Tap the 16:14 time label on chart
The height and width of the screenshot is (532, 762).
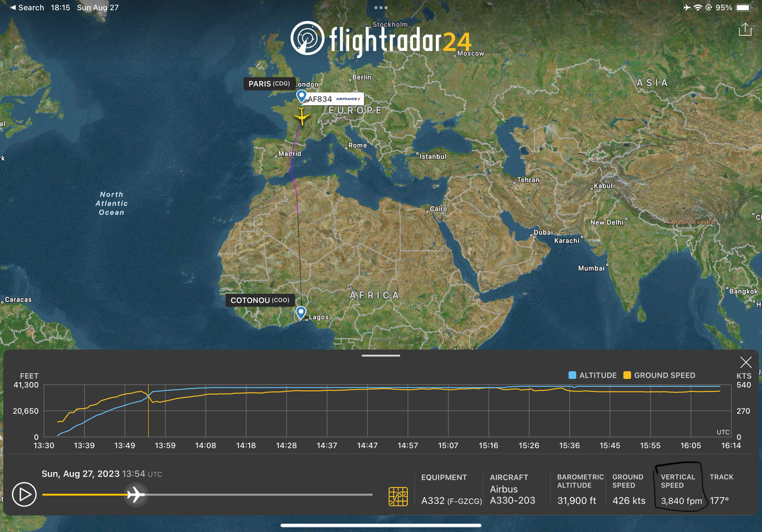(x=731, y=445)
